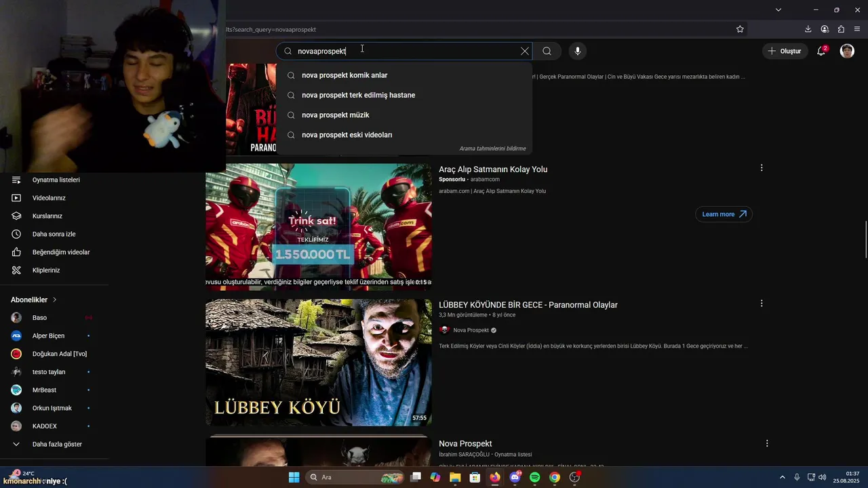The image size is (868, 488).
Task: Open Daha sonra izle in sidebar
Action: 54,234
